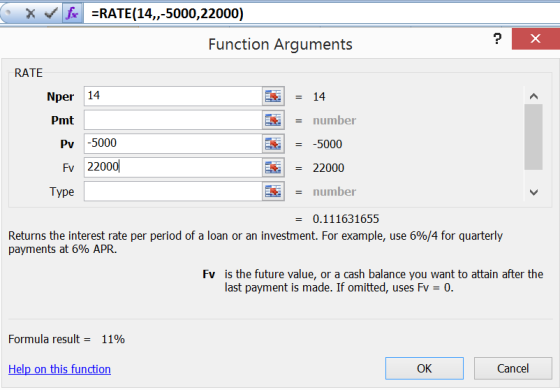Click into the empty Pmt input field
The image size is (560, 390).
point(173,120)
